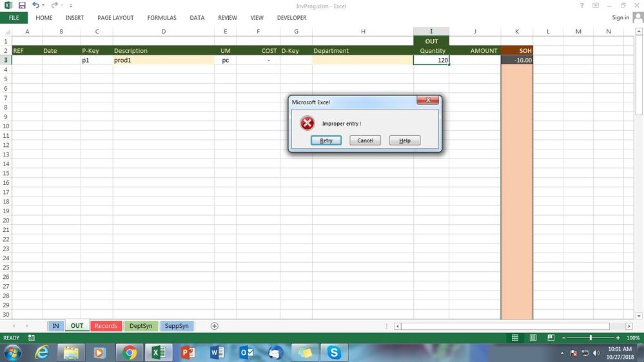Click the AMOUNT header cell

click(475, 50)
